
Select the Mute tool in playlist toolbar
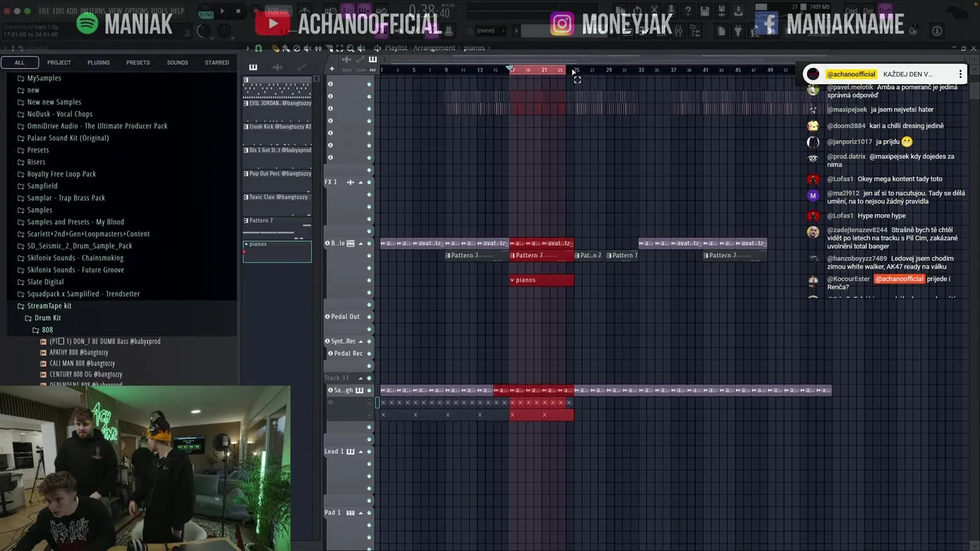point(307,48)
